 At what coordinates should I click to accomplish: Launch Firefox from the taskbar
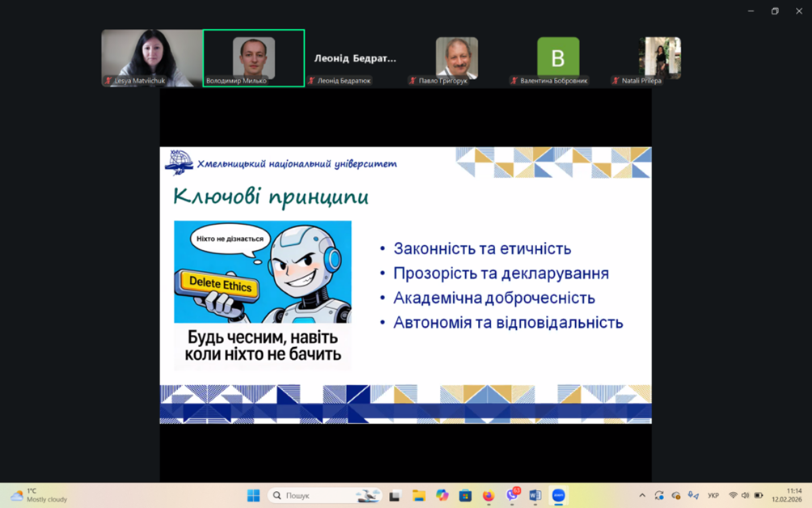pyautogui.click(x=488, y=495)
